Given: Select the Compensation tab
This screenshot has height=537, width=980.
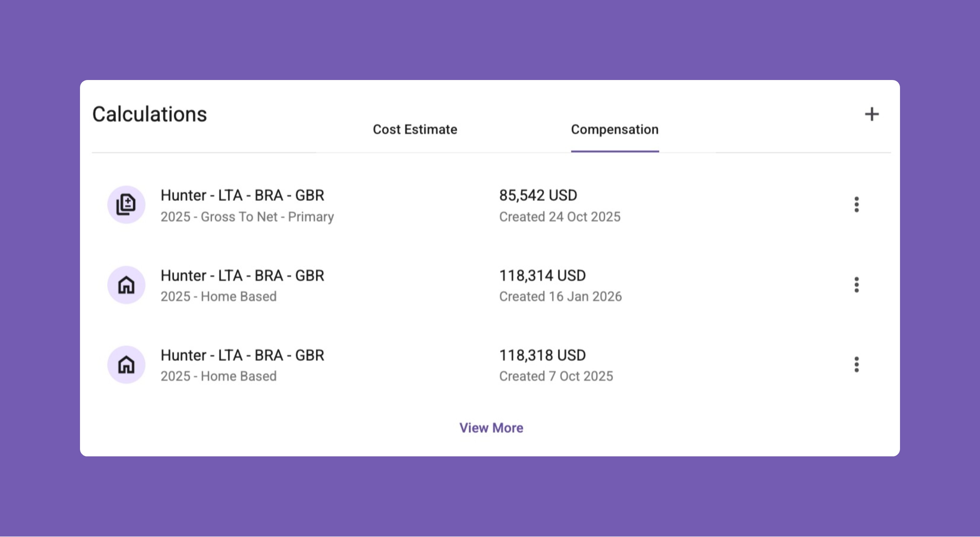Looking at the screenshot, I should pos(614,130).
